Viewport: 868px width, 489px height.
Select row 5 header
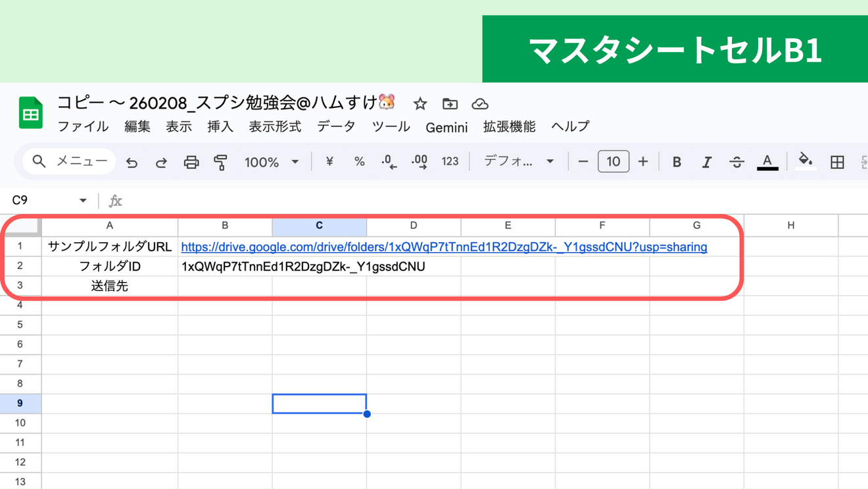20,324
